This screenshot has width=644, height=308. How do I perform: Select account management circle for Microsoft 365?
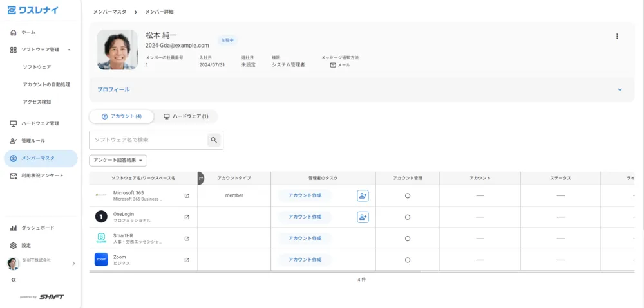point(408,195)
